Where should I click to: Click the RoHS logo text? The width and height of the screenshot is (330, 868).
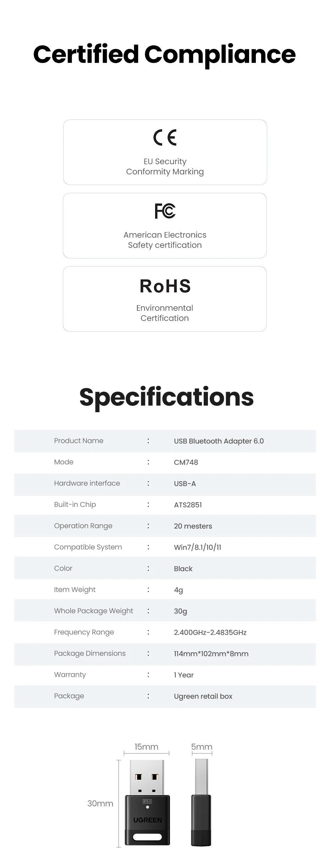point(165,286)
